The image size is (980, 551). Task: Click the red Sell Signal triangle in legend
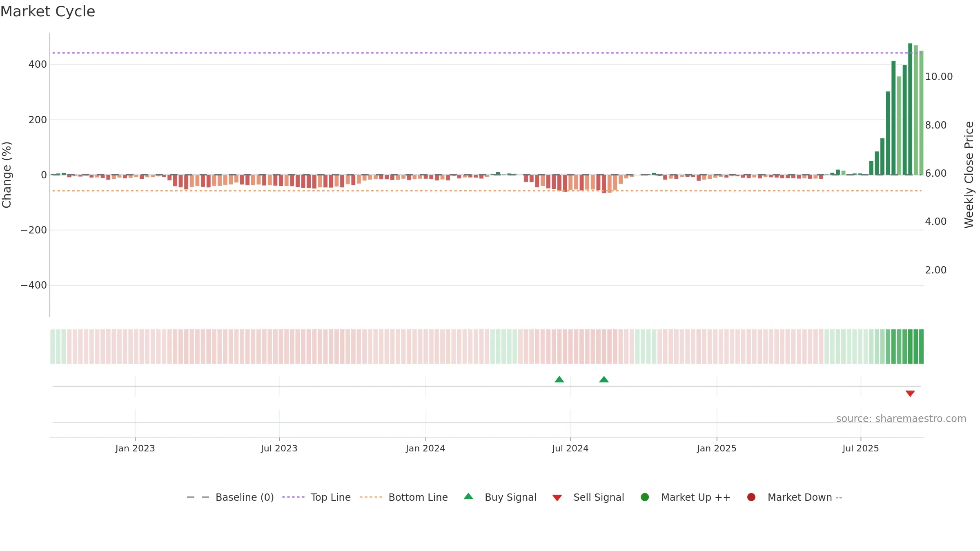557,498
